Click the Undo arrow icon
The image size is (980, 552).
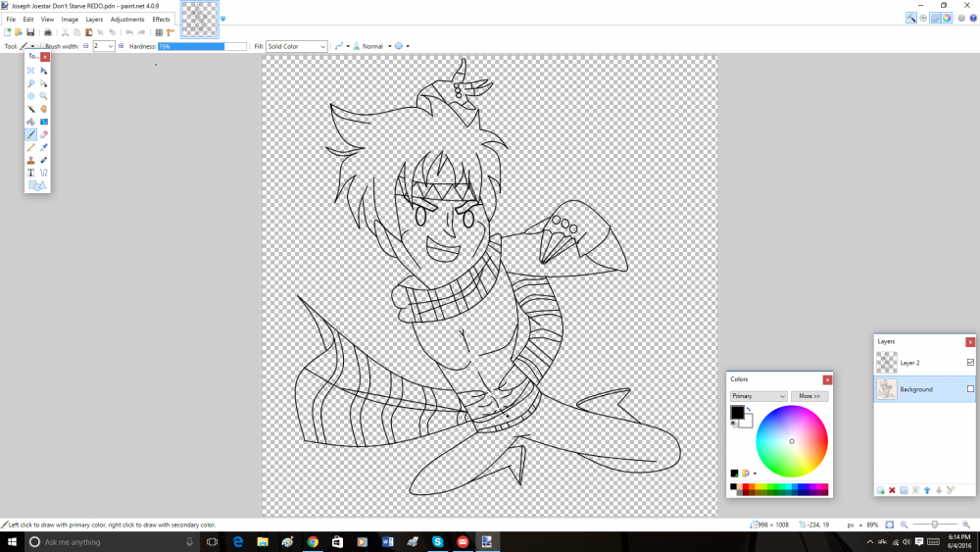pos(129,32)
